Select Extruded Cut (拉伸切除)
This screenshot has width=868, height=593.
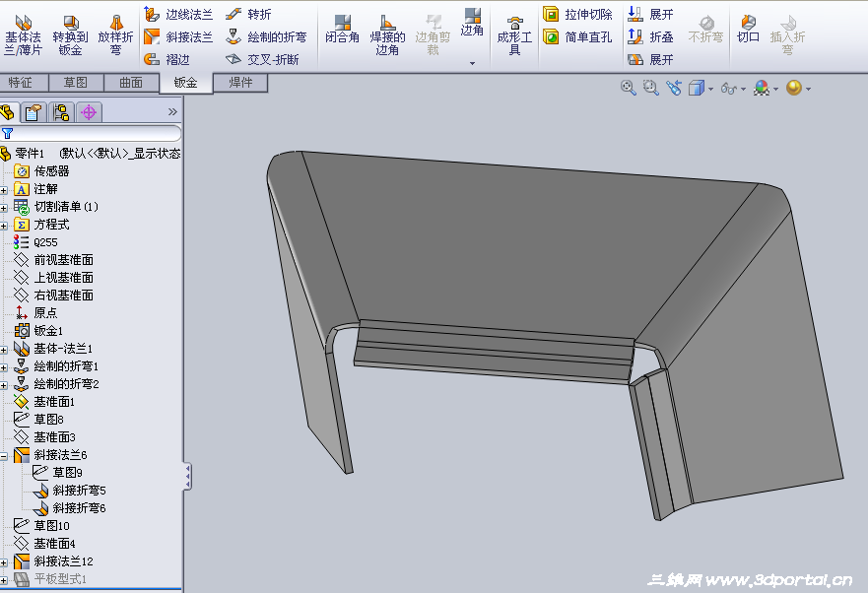click(577, 14)
